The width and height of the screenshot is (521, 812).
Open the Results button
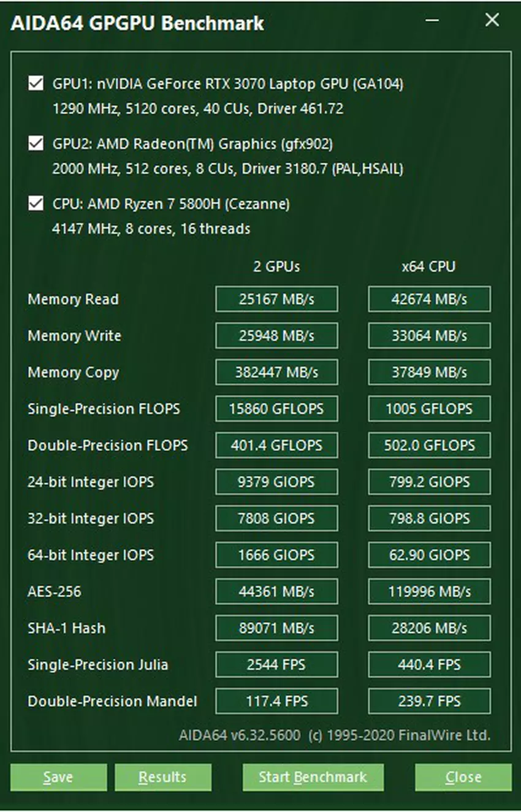[162, 777]
